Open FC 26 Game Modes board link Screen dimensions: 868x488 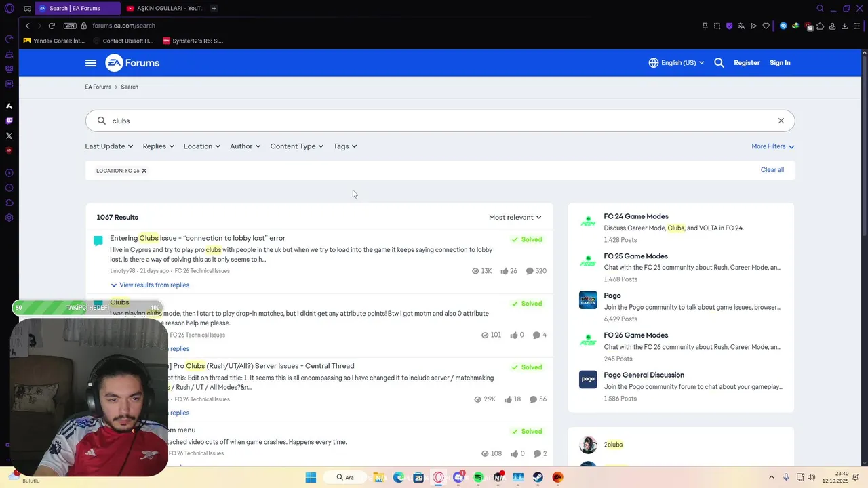636,335
